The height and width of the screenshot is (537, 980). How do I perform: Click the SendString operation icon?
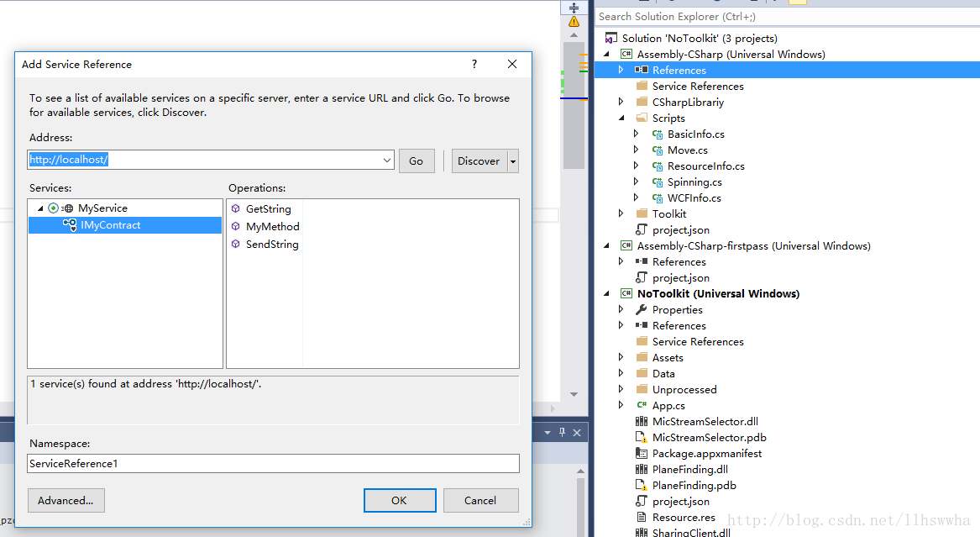pyautogui.click(x=236, y=244)
